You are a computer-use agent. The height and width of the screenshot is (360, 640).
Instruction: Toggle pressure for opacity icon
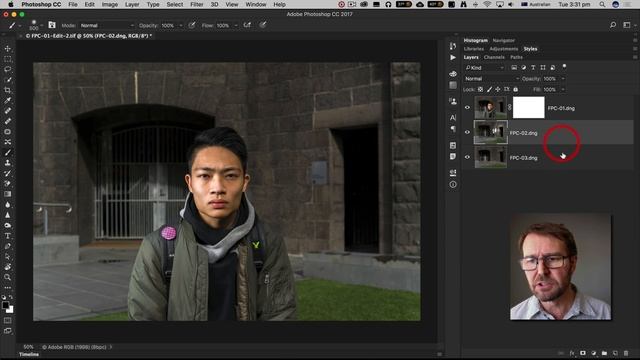(x=192, y=25)
